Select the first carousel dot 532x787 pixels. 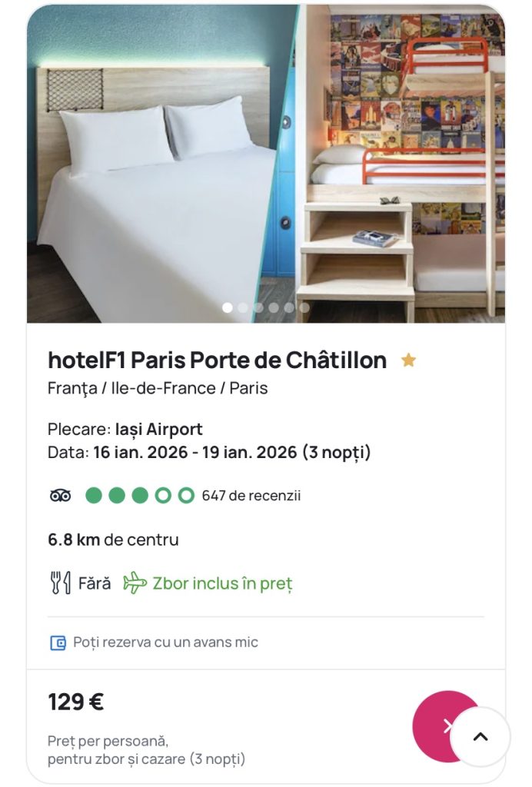coord(228,307)
